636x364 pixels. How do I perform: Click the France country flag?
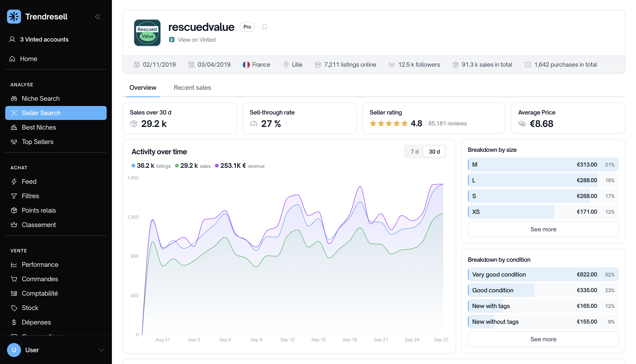click(246, 65)
